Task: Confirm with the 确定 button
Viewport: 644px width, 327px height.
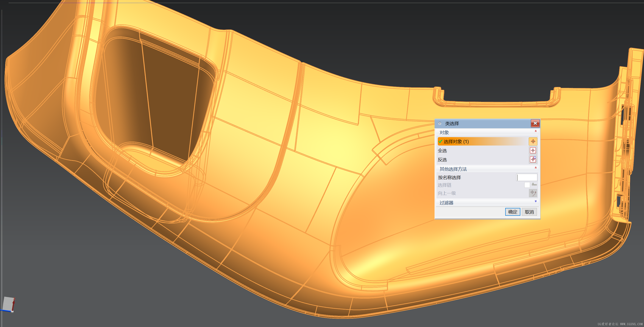Action: point(513,212)
